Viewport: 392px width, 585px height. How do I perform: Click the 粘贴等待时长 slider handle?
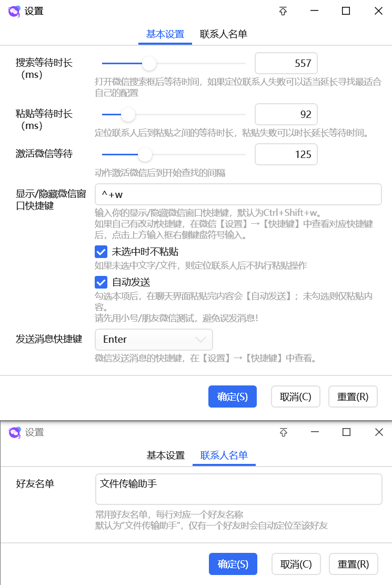point(128,115)
